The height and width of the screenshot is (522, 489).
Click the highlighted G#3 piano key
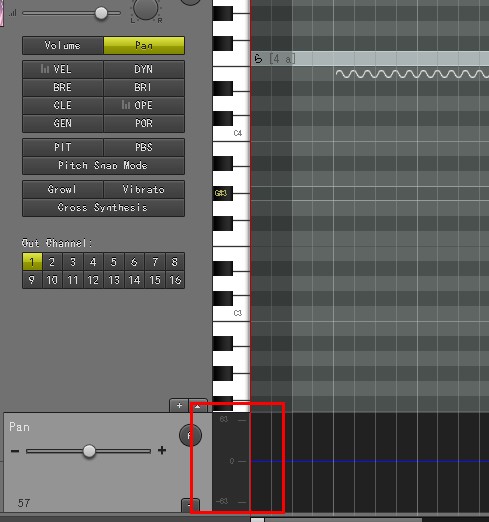tap(223, 193)
